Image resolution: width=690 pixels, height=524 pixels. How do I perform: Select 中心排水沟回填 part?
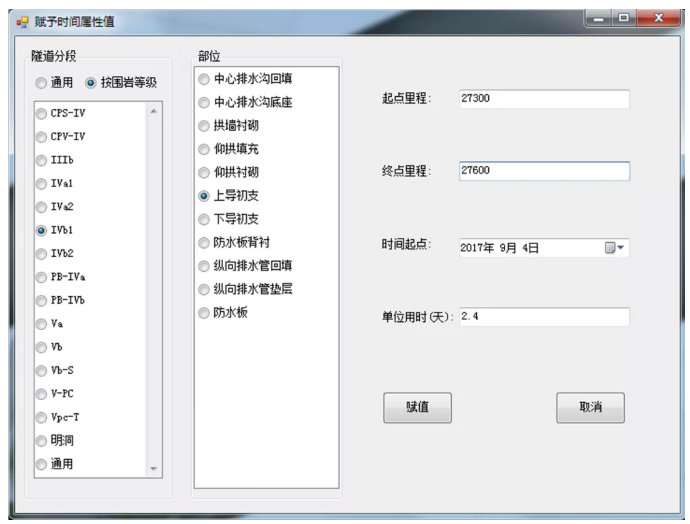coord(204,79)
